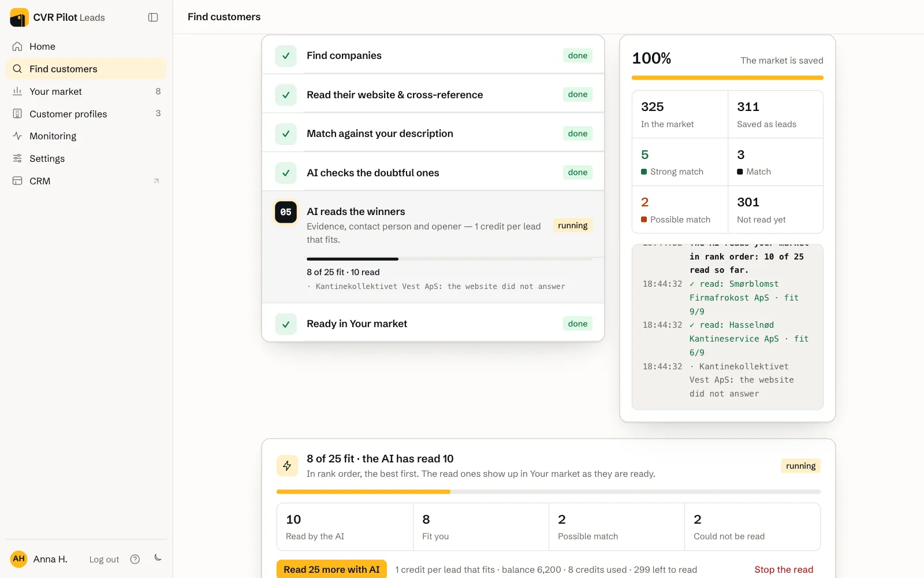Screen dimensions: 924x578
Task: Open Settings from the sidebar
Action: click(86, 158)
